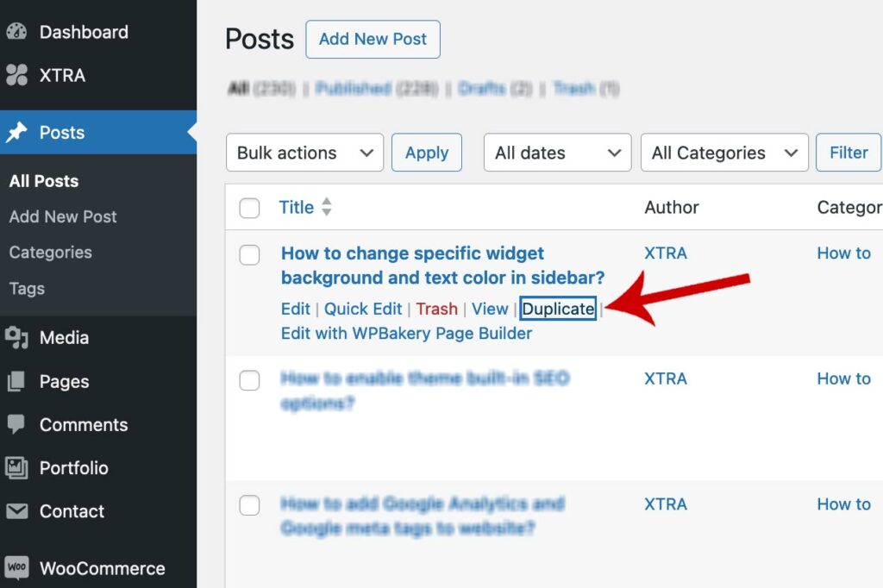Select the checkbox for the widget background post
Viewport: 883px width, 588px height.
click(x=249, y=255)
